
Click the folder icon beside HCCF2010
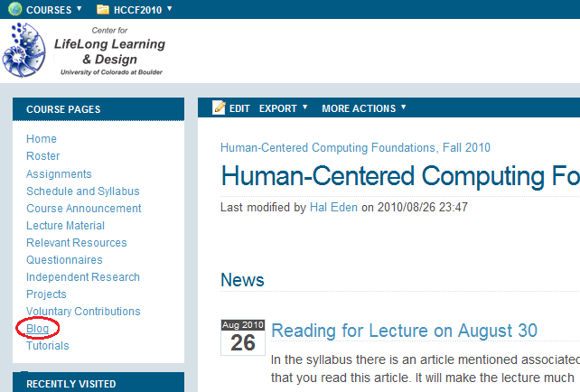click(x=102, y=9)
